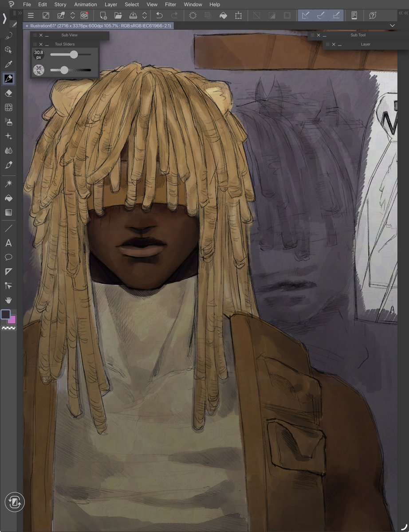Minimize the Sub View panel
This screenshot has height=532, width=409.
click(47, 35)
